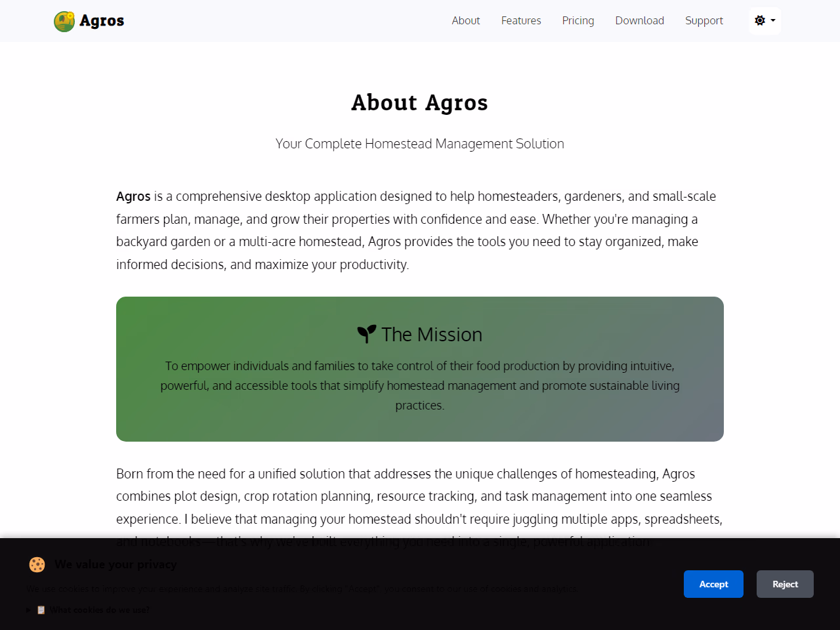Screen dimensions: 840x630
Task: Accept cookies in the privacy banner
Action: 713,584
